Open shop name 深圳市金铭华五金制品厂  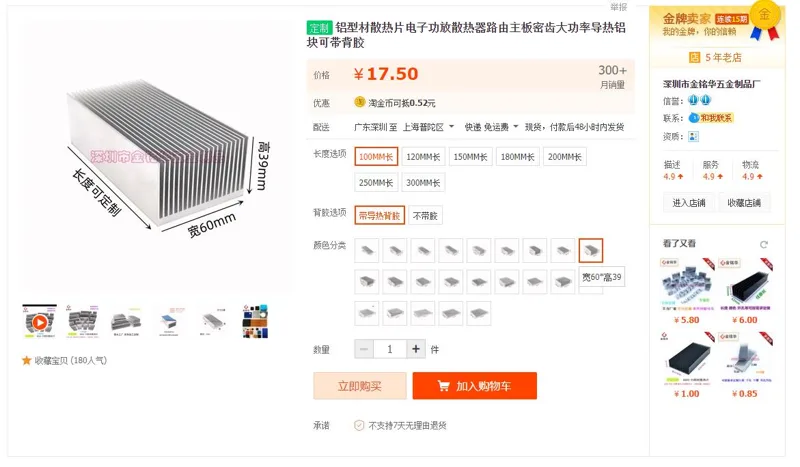click(712, 84)
